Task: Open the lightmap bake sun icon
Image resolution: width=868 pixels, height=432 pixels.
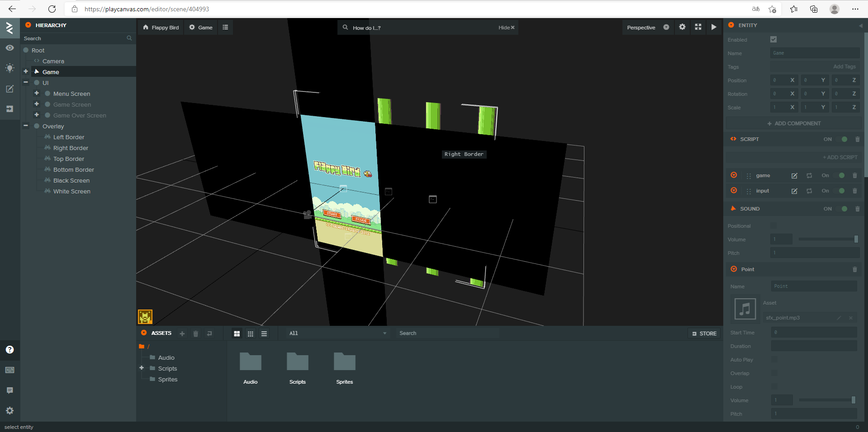Action: click(9, 68)
